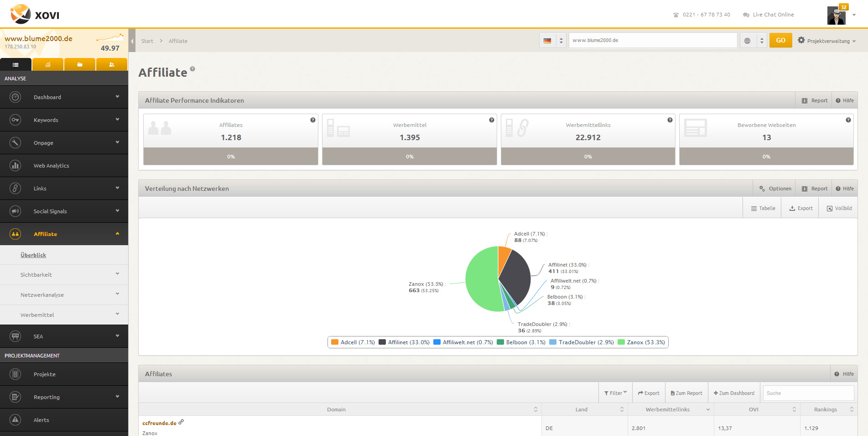Switch to the folder sidebar tab

point(80,64)
